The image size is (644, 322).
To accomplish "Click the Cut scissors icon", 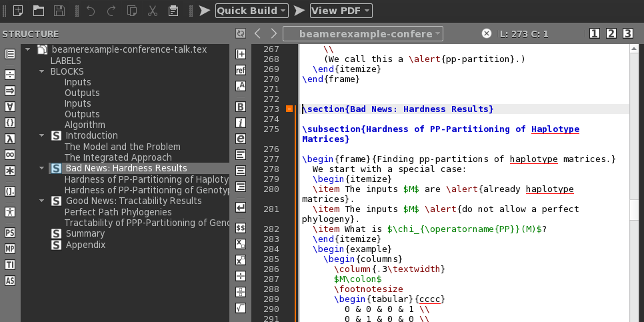I will (x=152, y=11).
